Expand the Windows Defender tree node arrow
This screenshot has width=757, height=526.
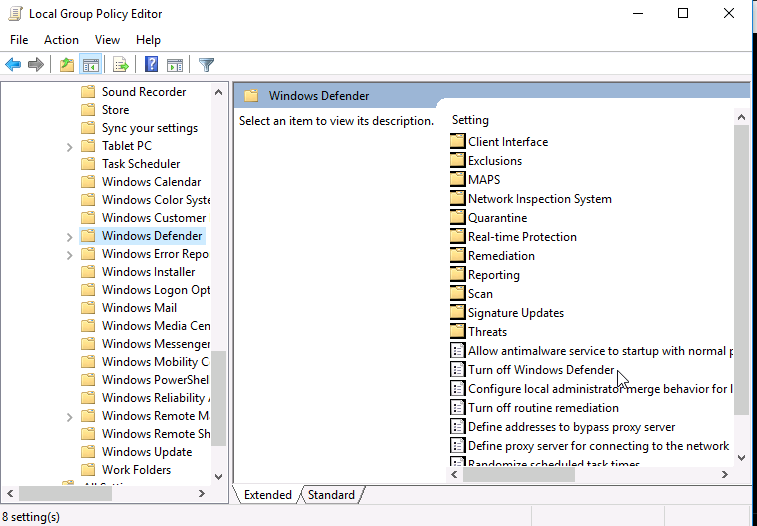click(x=70, y=236)
